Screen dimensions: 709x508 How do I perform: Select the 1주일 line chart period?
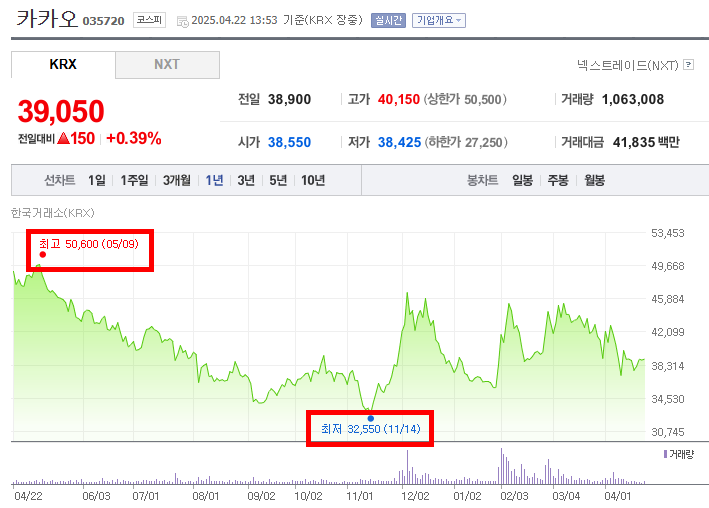(x=134, y=180)
